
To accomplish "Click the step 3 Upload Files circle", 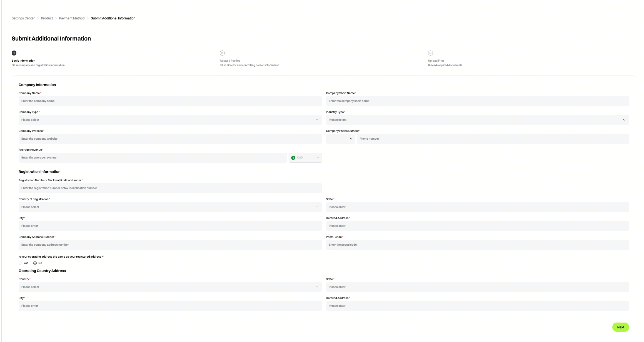I will coord(430,53).
